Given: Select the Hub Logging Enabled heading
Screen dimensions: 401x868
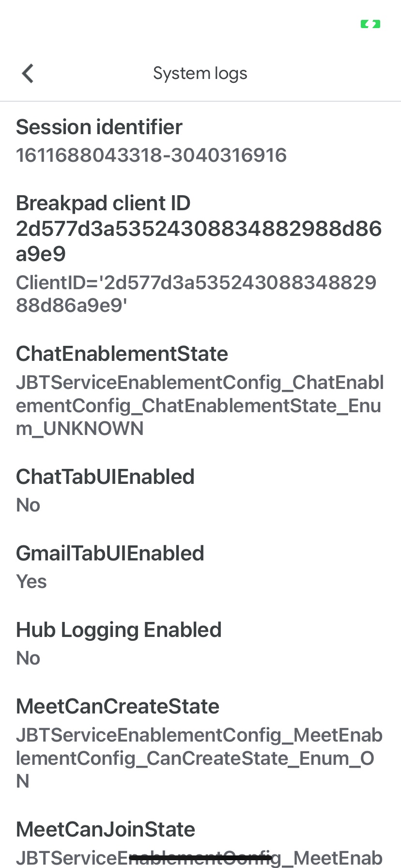Looking at the screenshot, I should [119, 630].
